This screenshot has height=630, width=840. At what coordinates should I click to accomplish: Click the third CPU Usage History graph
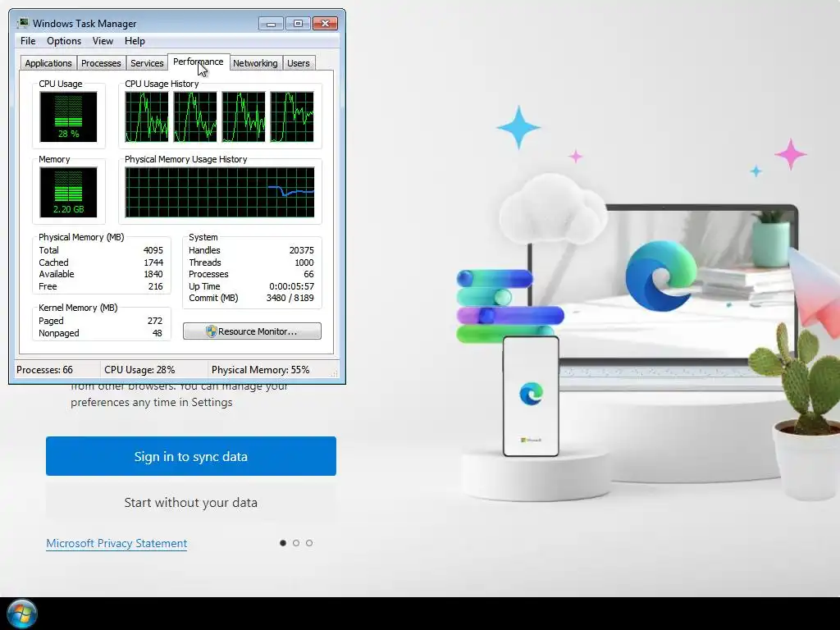click(x=243, y=116)
